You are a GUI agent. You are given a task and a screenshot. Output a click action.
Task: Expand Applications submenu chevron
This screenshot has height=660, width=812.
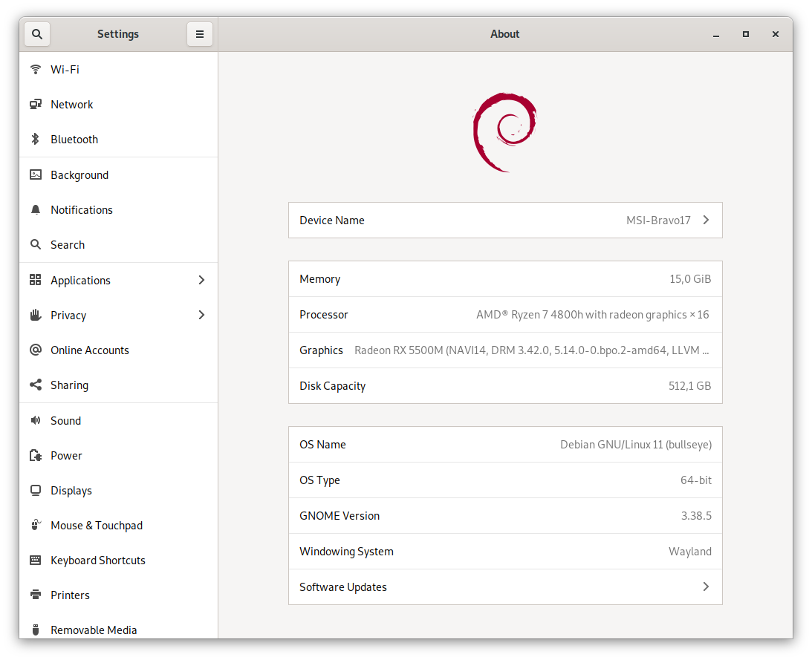coord(201,280)
